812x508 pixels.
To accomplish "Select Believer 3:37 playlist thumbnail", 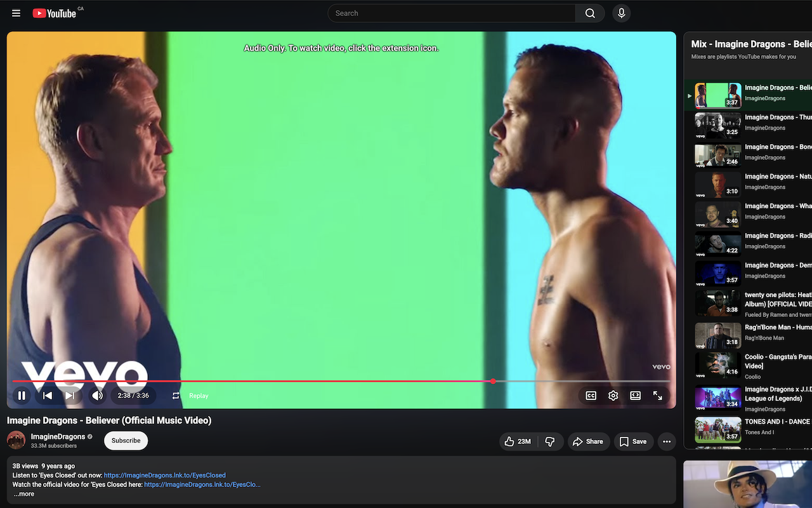I will point(718,95).
